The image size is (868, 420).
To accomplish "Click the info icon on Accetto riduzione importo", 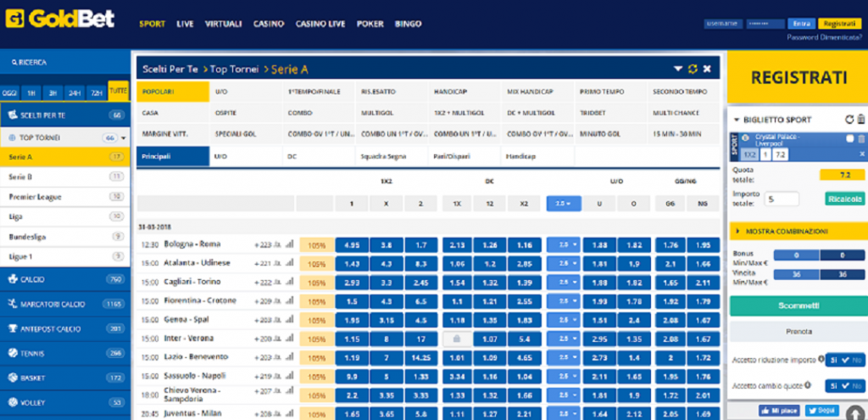I will point(821,359).
